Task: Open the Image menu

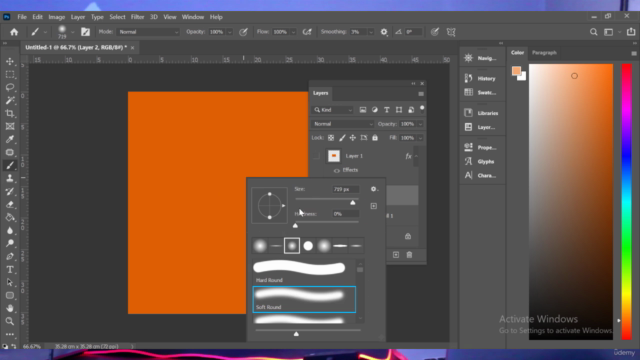Action: click(x=57, y=17)
